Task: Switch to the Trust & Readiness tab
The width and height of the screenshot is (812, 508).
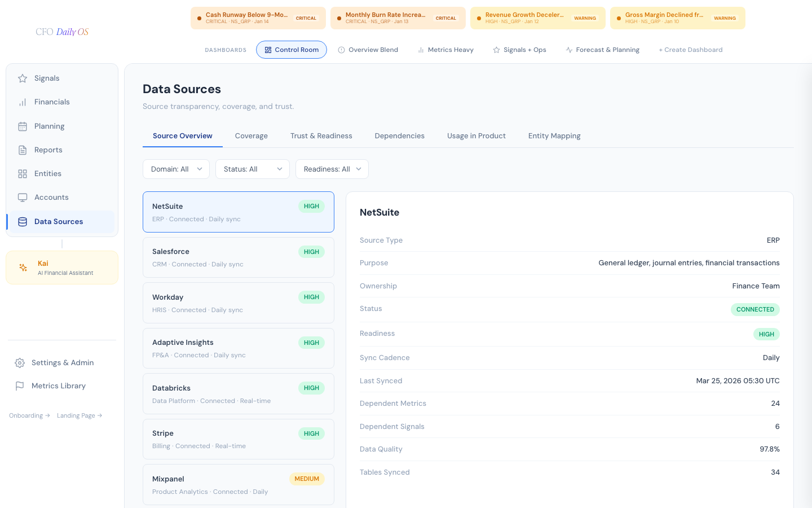Action: tap(321, 136)
